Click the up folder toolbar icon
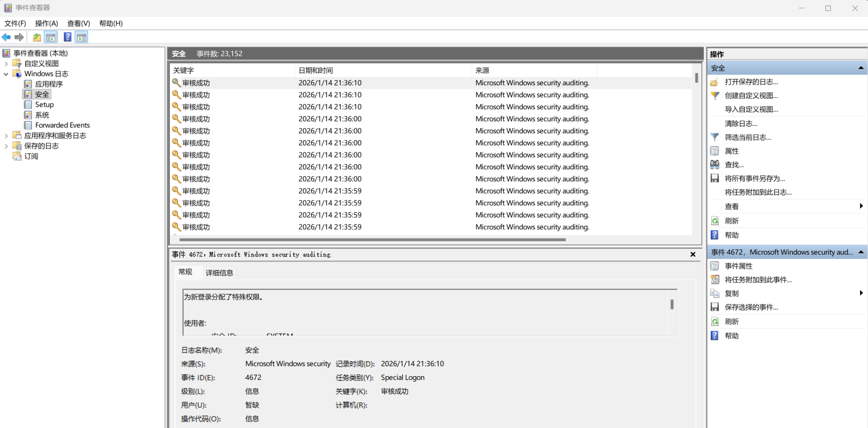This screenshot has width=868, height=428. coord(37,38)
